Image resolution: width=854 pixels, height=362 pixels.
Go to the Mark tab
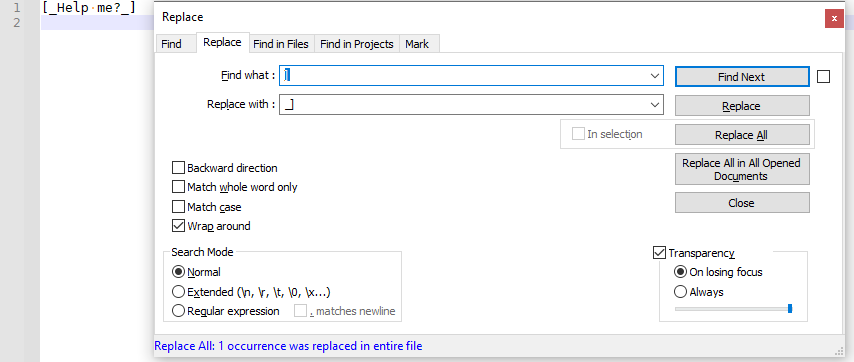point(417,44)
